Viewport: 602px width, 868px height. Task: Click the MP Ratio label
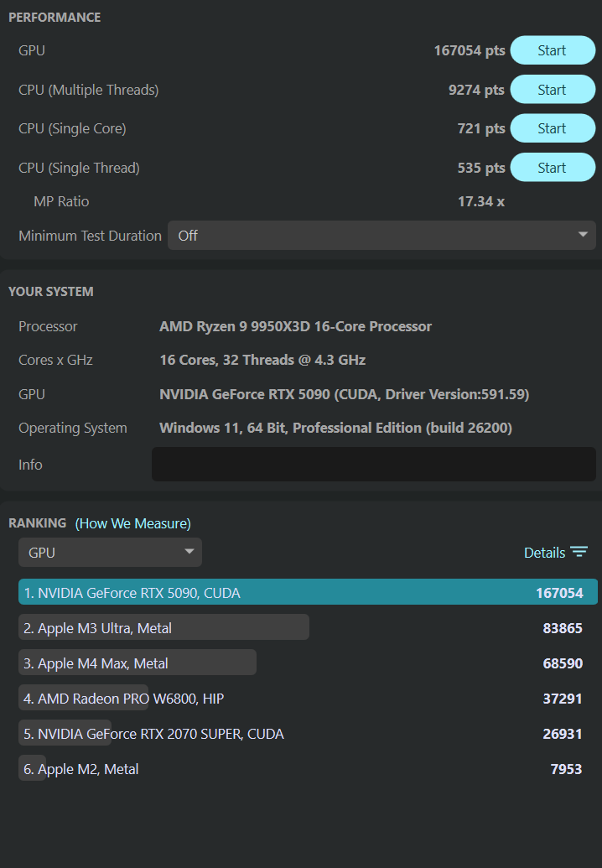(61, 201)
